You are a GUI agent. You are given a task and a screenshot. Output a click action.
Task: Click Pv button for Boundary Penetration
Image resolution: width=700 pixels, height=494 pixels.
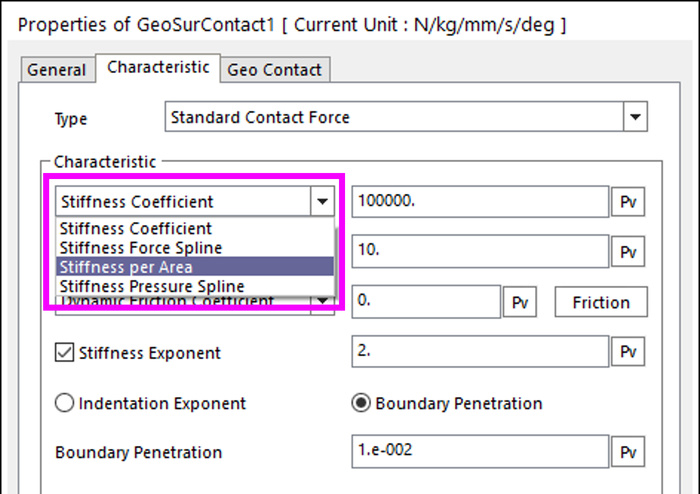click(628, 452)
